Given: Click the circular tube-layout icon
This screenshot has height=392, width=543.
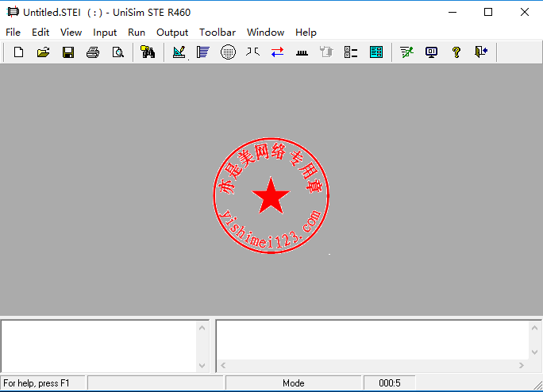Looking at the screenshot, I should [x=228, y=52].
